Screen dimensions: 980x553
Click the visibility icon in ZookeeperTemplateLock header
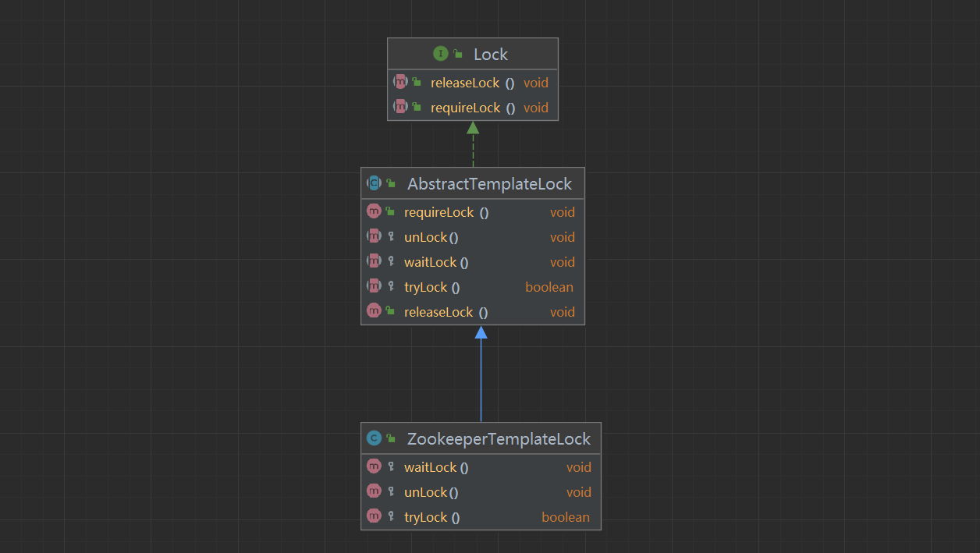click(390, 438)
